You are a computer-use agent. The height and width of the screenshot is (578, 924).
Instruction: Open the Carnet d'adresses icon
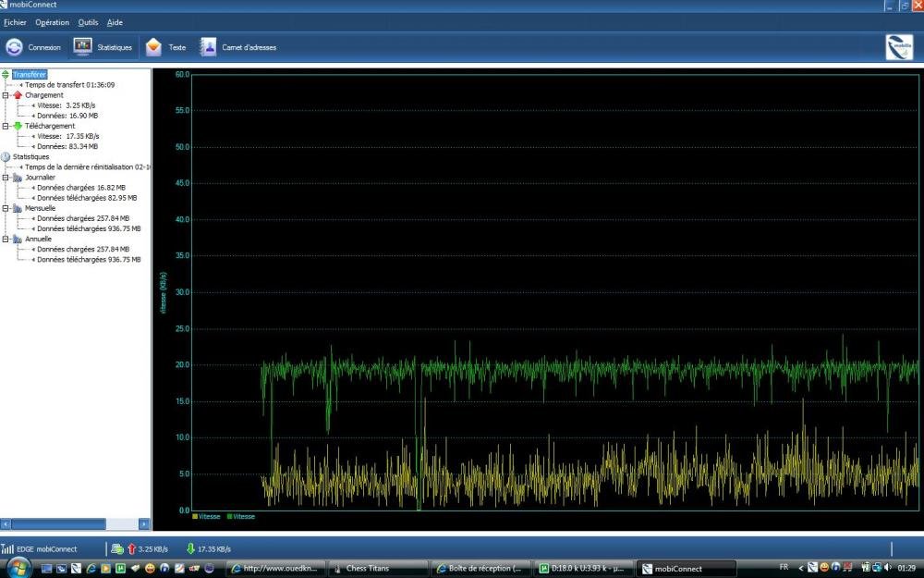[209, 47]
